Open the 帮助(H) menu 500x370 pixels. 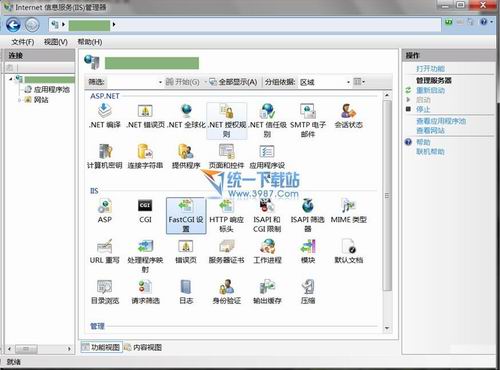pyautogui.click(x=90, y=42)
